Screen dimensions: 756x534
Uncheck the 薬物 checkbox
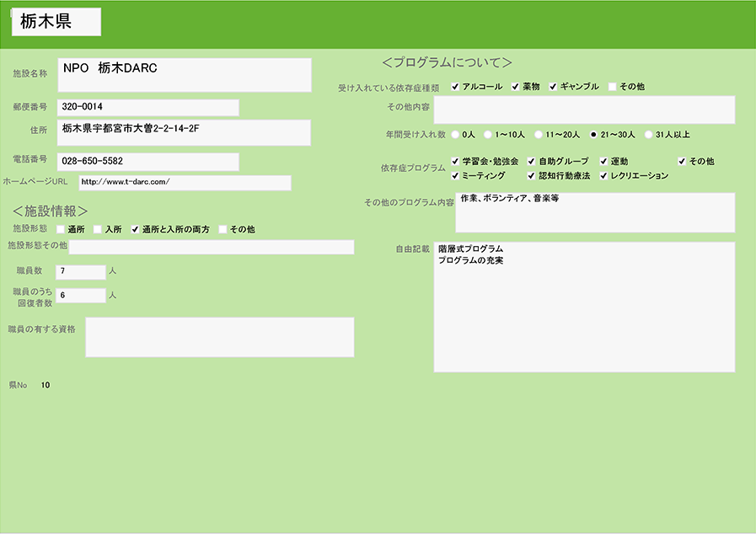pos(516,87)
